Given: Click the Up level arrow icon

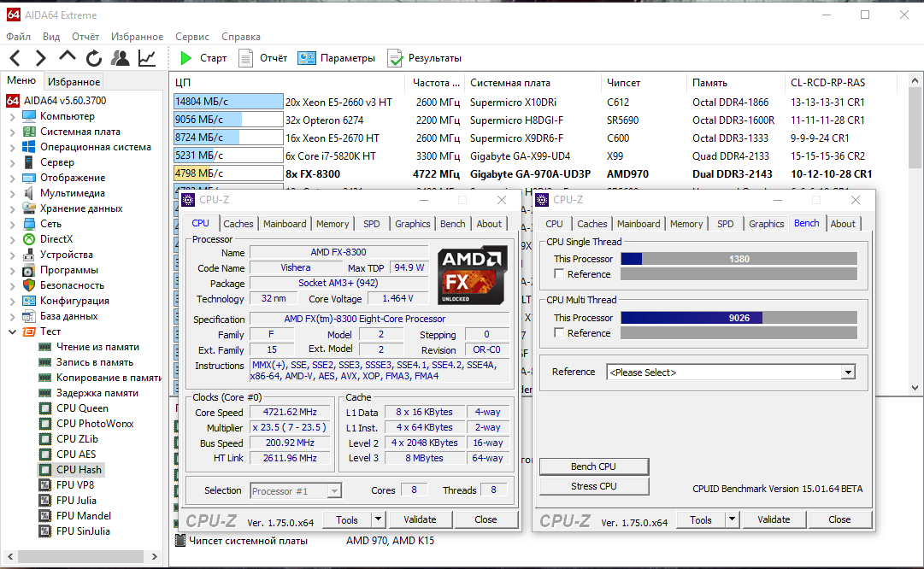Looking at the screenshot, I should click(68, 56).
